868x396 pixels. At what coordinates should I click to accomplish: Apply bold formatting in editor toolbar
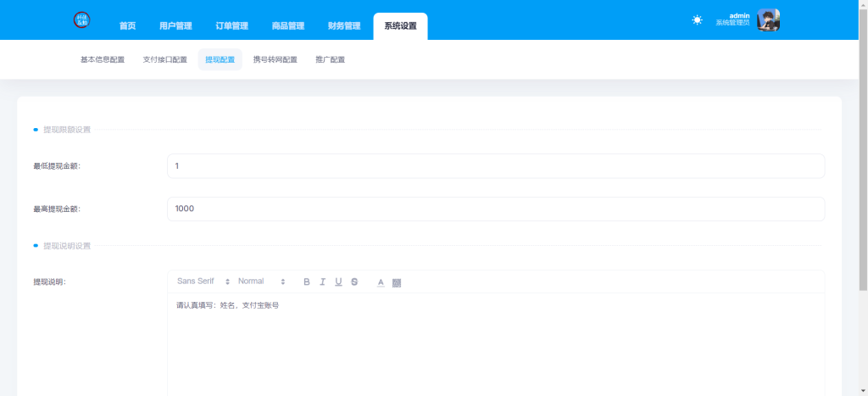[x=307, y=282]
